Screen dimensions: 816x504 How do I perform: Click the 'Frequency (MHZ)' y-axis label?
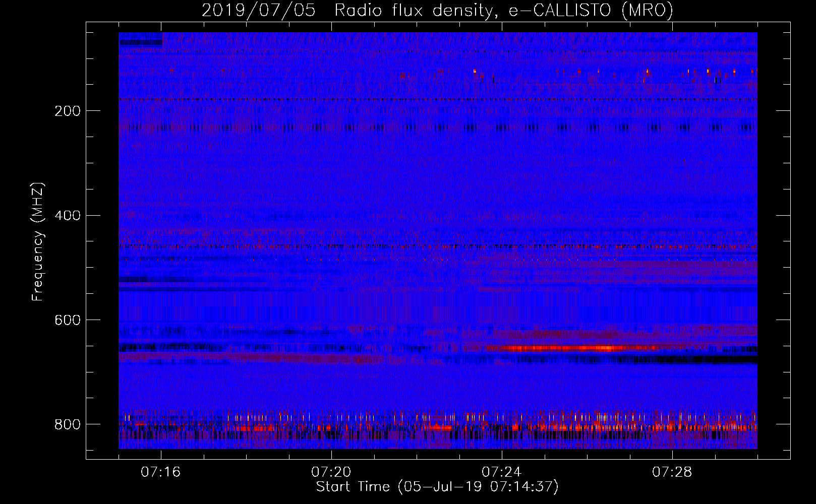tap(38, 242)
